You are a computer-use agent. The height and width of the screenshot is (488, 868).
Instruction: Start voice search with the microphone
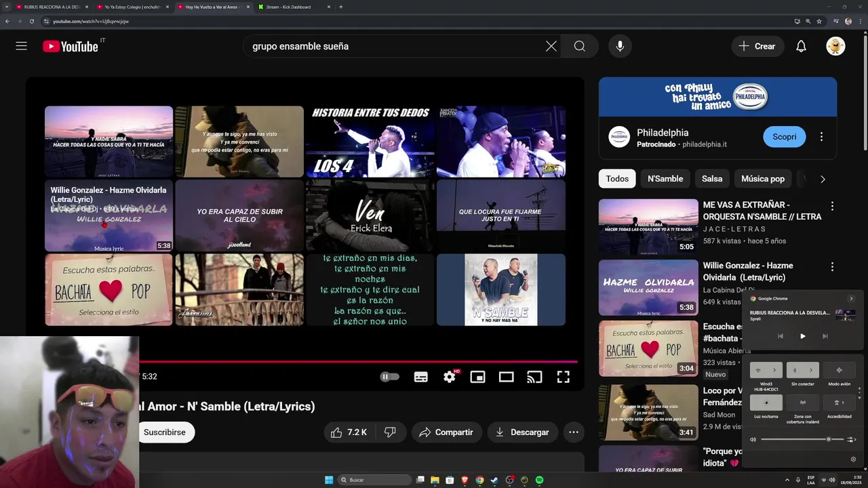click(x=620, y=46)
